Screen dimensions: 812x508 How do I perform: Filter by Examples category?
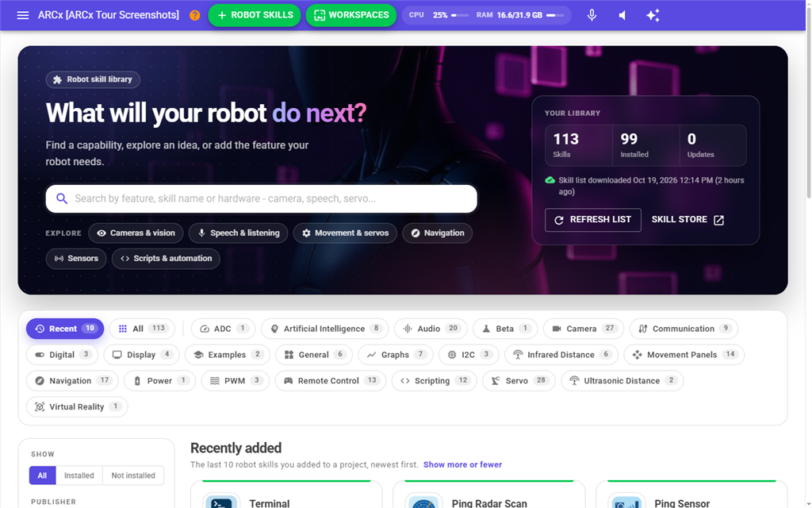point(228,355)
